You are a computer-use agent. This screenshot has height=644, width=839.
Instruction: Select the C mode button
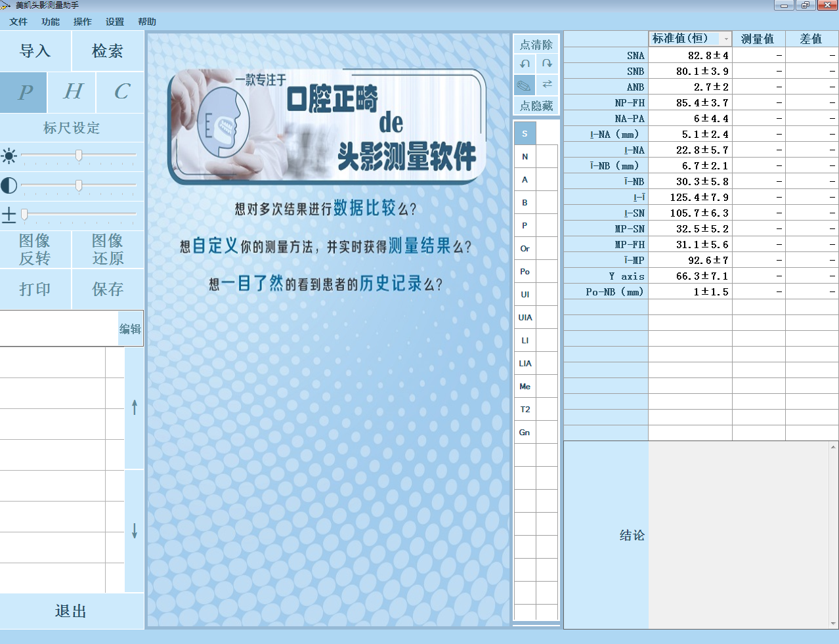(x=121, y=92)
